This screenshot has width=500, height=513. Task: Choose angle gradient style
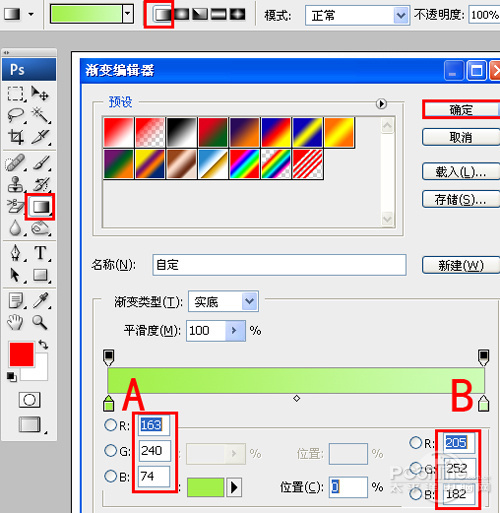pos(200,14)
